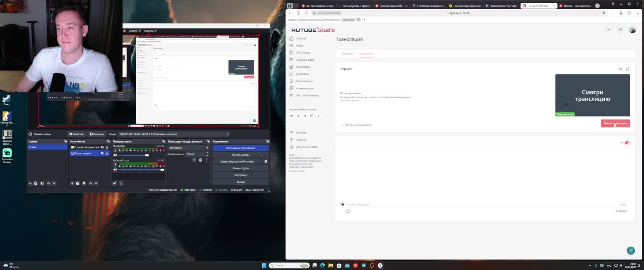Screen dimensions: 644x270
Task: Open Windows Start button on taskbar
Action: (x=264, y=265)
